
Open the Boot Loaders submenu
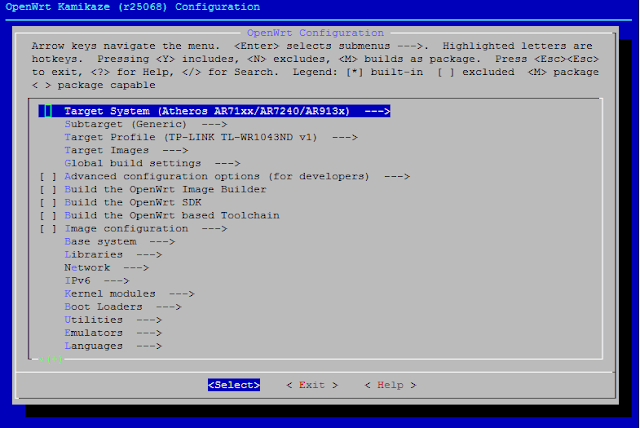(x=122, y=307)
